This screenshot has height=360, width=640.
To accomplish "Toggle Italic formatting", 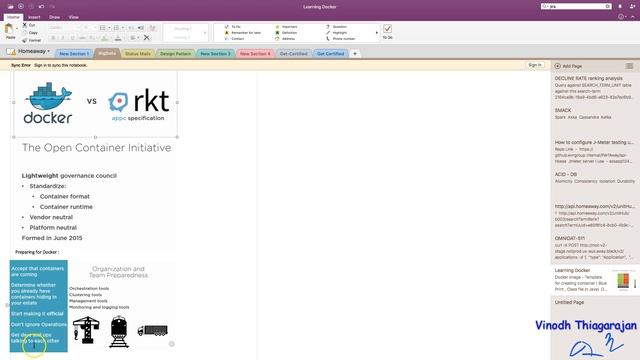I will coord(63,38).
